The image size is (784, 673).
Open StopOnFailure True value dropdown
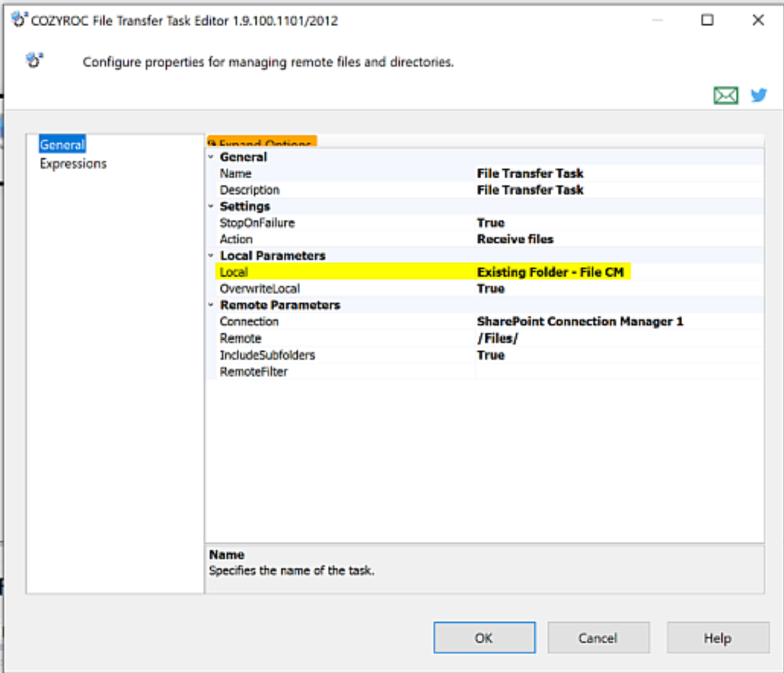coord(619,223)
